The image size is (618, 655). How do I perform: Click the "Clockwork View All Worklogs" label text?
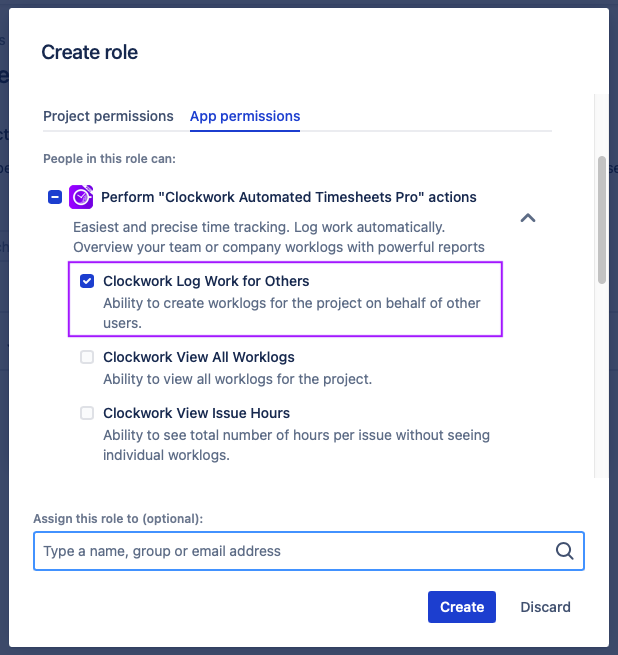(x=198, y=357)
